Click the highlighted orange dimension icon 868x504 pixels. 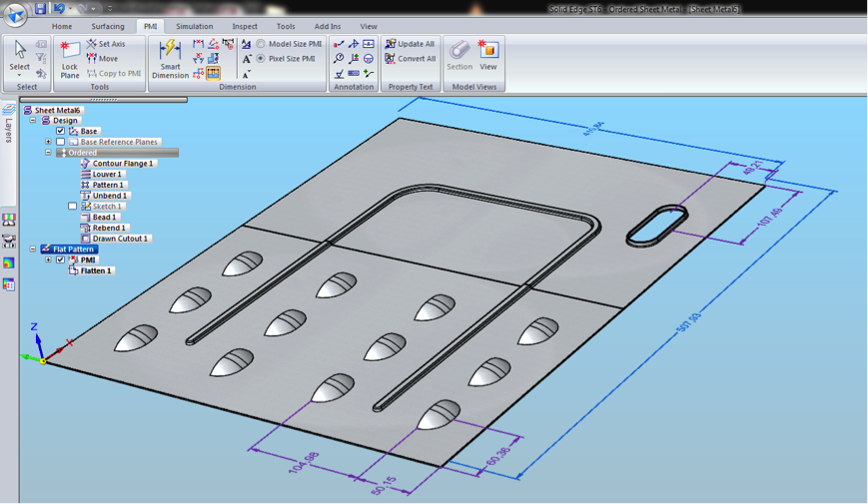pyautogui.click(x=213, y=73)
